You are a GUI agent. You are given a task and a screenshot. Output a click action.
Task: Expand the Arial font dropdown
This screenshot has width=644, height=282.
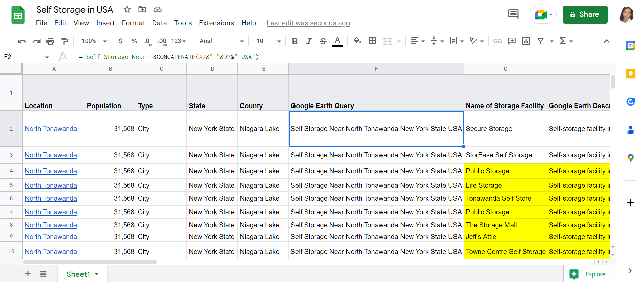pos(221,41)
